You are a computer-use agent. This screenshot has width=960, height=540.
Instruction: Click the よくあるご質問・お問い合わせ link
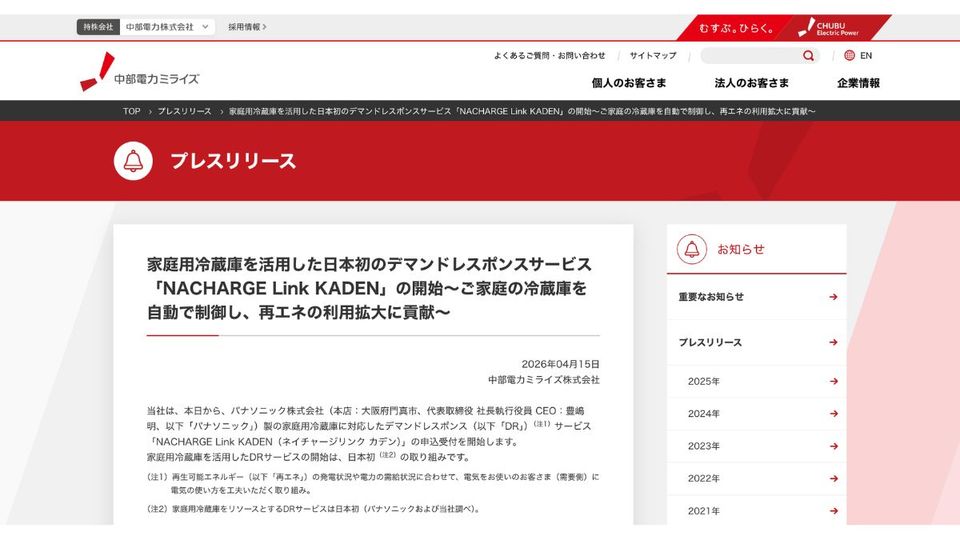tap(549, 56)
